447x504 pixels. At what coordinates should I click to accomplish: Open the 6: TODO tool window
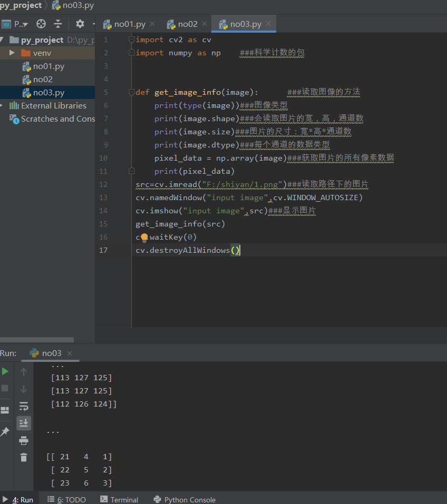66,499
